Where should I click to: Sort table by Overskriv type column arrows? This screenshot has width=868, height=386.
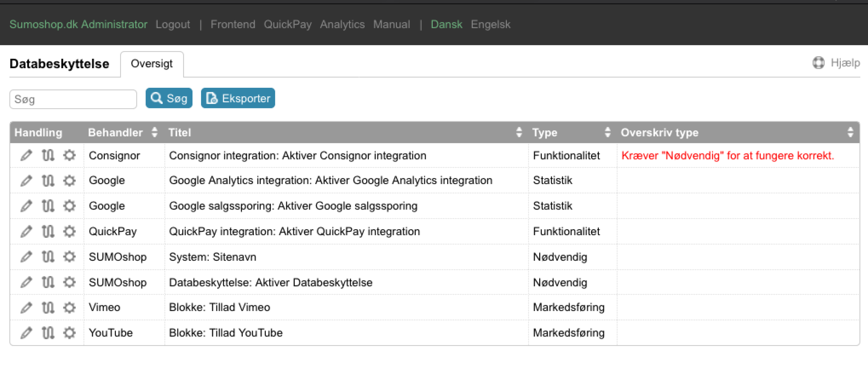click(851, 132)
